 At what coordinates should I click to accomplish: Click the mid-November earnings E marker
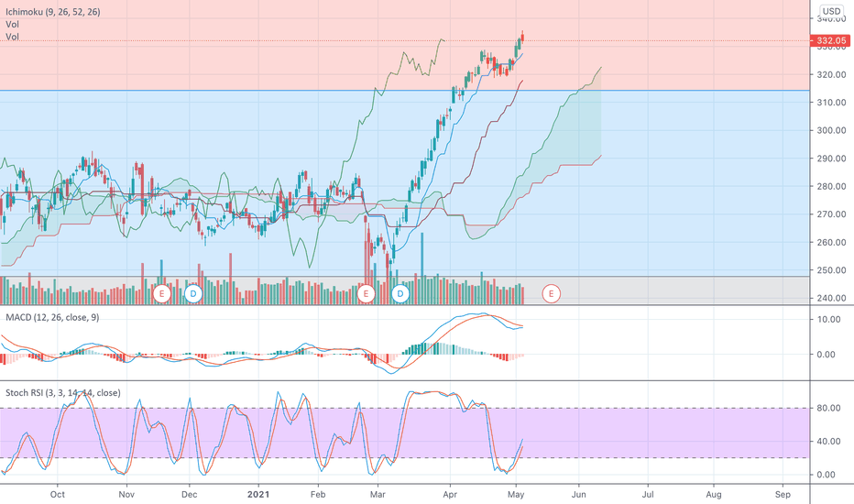161,294
